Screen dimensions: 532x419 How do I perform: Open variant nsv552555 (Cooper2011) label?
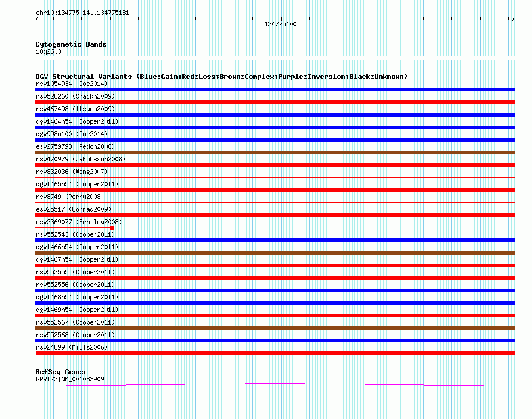coord(75,272)
